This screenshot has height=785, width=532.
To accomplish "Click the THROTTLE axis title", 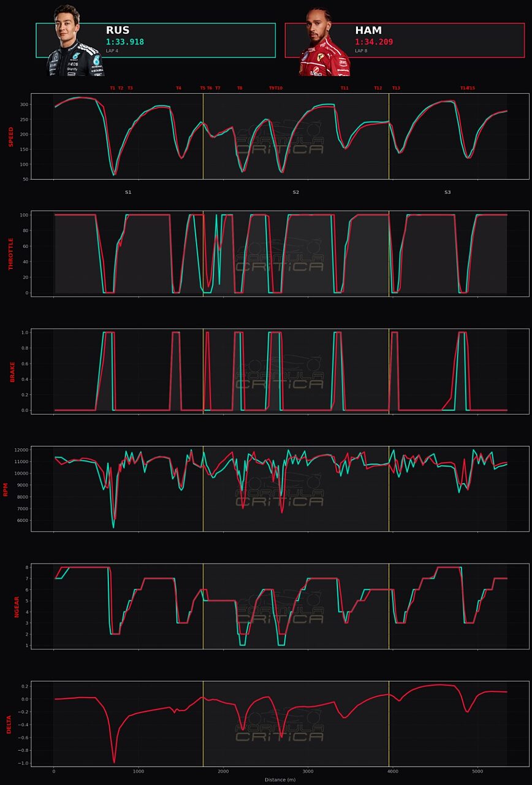I will click(x=10, y=255).
